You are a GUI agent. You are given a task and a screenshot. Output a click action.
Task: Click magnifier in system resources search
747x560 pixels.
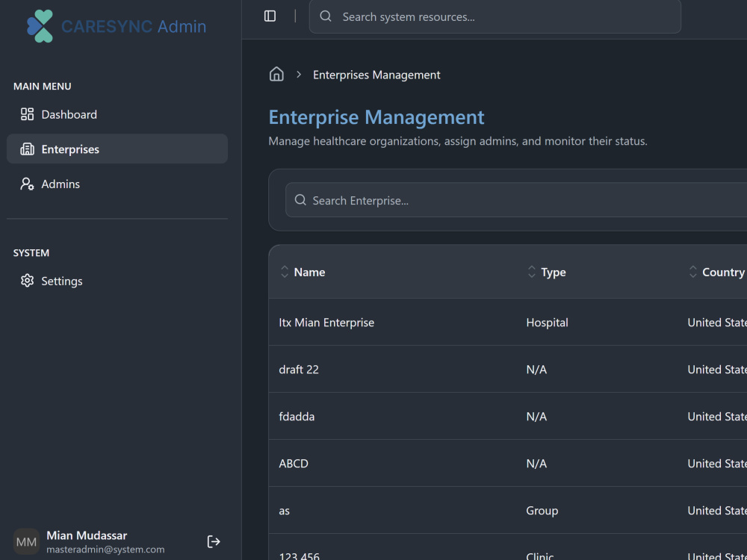click(x=326, y=16)
